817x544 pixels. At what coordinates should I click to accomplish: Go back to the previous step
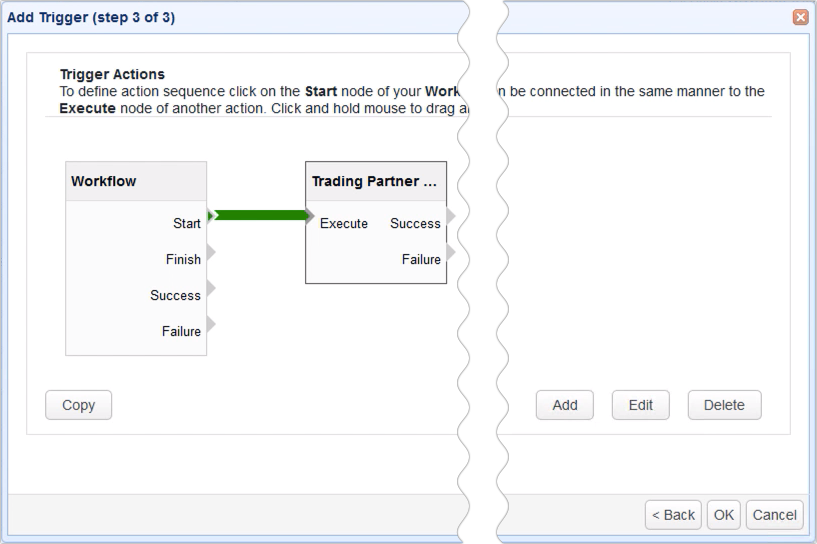point(673,515)
